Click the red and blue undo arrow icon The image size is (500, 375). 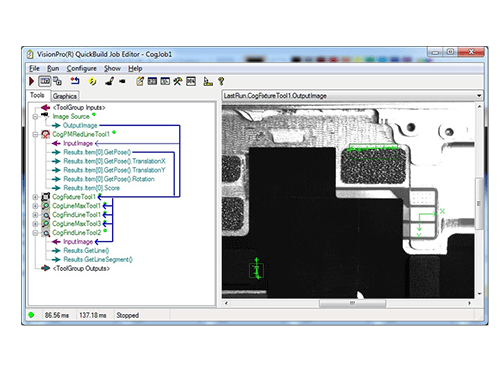[x=75, y=81]
